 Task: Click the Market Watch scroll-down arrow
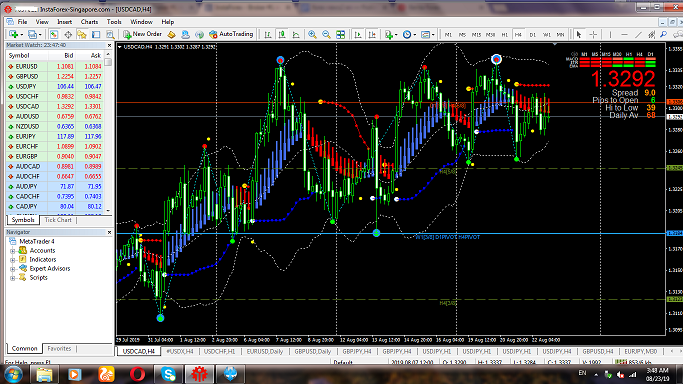(x=108, y=211)
